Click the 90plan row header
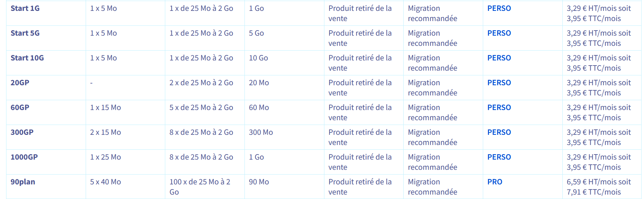Viewport: 644px width, 199px height. coord(23,182)
